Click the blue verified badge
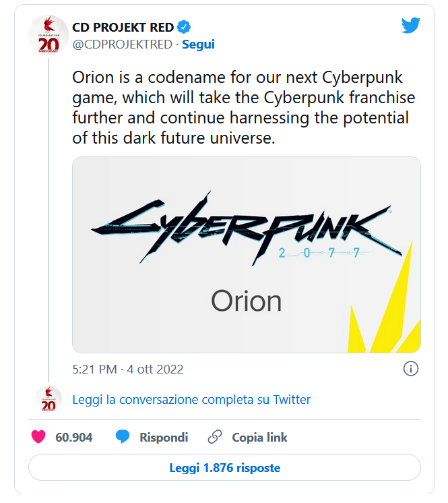This screenshot has width=448, height=503. click(184, 27)
